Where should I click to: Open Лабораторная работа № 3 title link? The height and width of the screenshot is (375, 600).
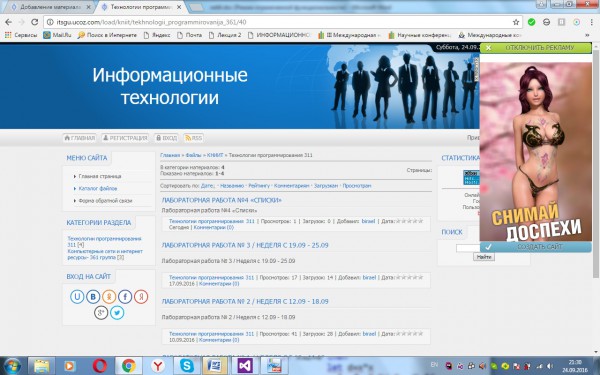[245, 245]
